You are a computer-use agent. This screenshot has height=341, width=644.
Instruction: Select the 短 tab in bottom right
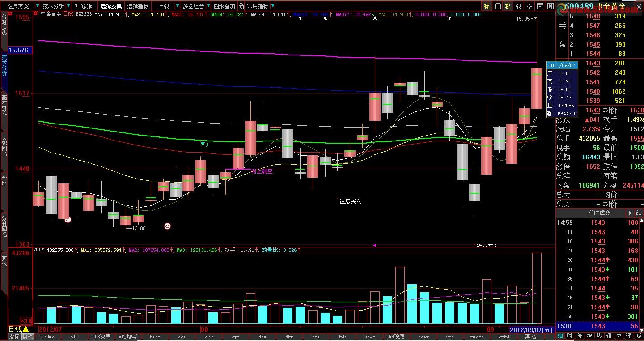tap(639, 336)
